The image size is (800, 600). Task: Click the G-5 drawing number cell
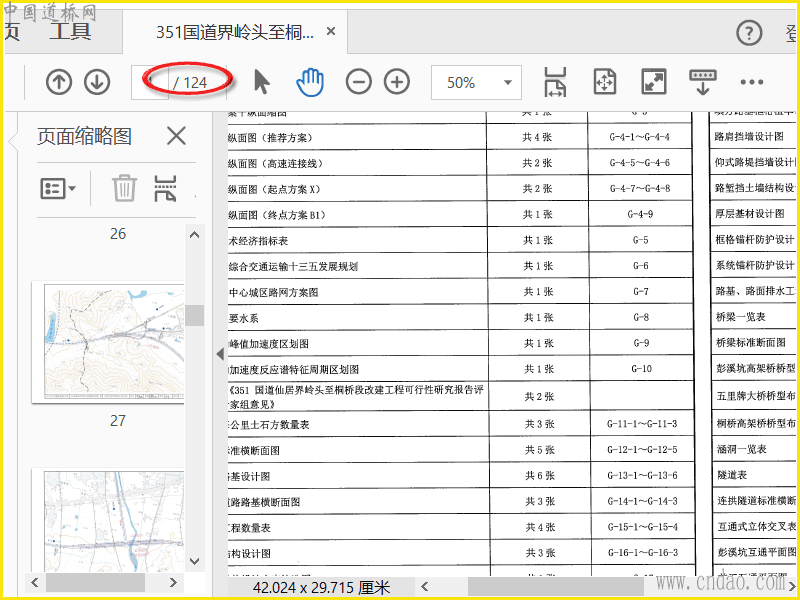pos(640,240)
